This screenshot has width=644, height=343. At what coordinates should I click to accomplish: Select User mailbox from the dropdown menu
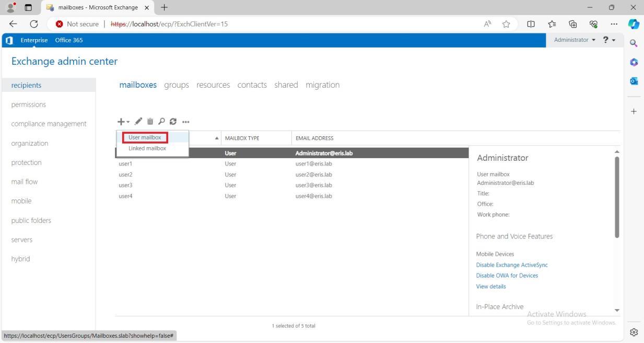[145, 138]
